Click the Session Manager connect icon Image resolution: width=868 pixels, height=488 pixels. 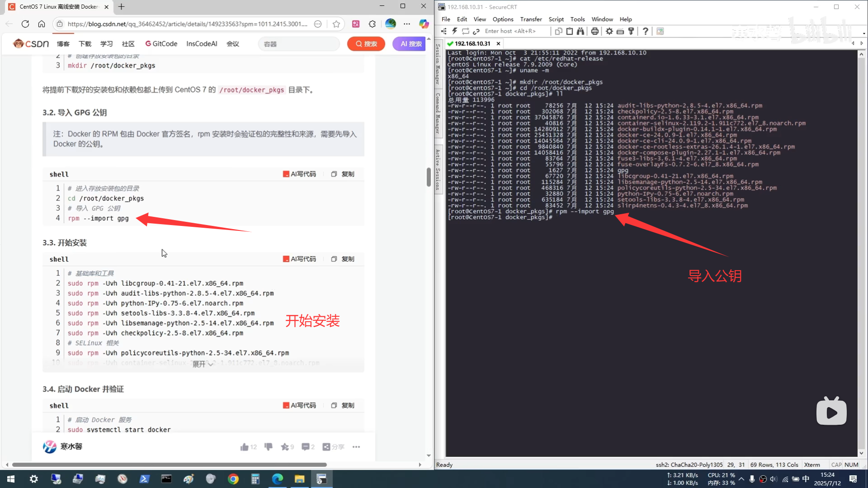click(x=443, y=31)
